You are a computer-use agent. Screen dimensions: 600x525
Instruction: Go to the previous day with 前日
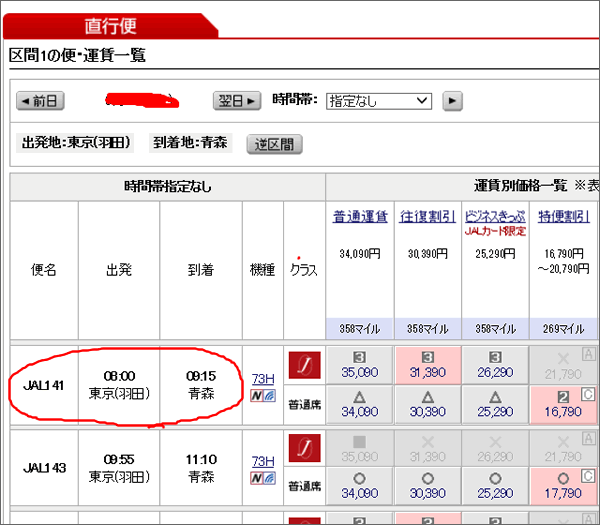[x=41, y=101]
